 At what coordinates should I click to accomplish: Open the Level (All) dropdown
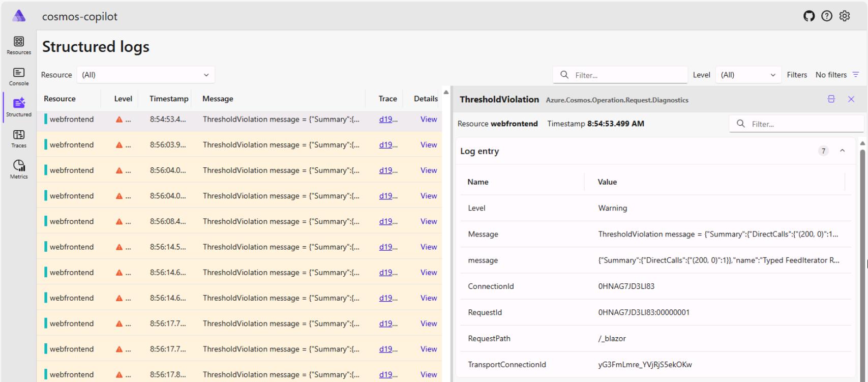pos(748,75)
